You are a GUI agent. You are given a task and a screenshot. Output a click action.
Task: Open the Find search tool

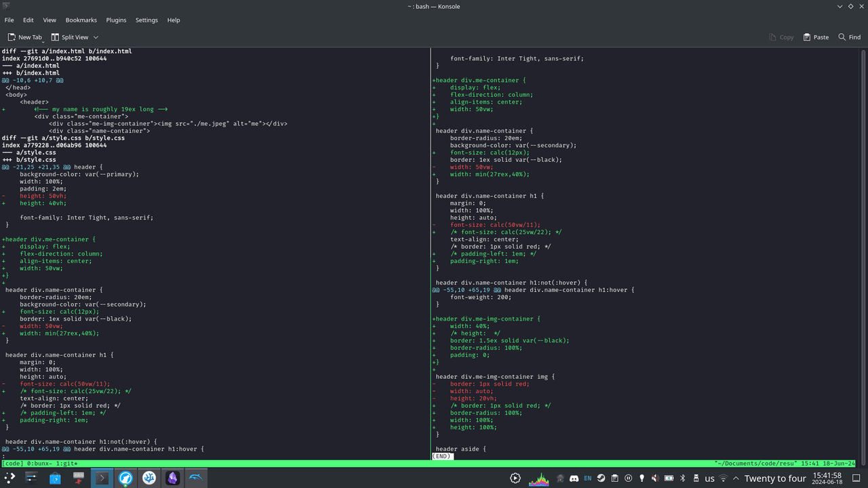849,37
